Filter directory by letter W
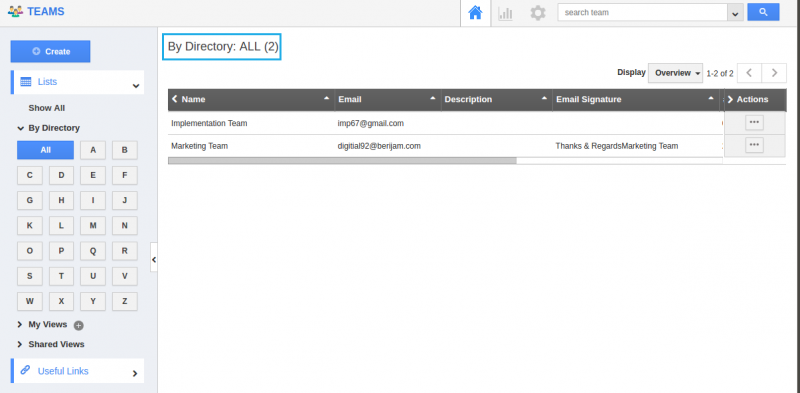This screenshot has width=800, height=393. point(30,301)
